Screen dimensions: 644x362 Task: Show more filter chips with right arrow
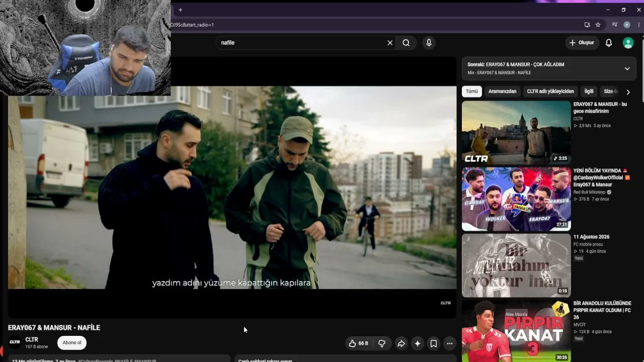(628, 92)
